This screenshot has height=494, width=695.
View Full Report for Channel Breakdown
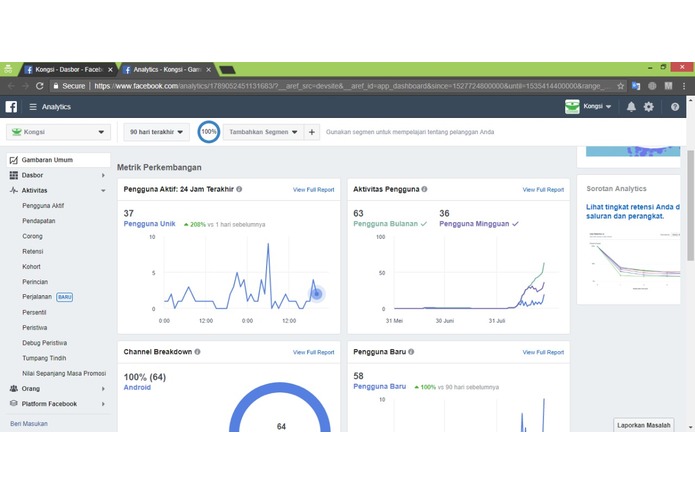(x=313, y=352)
